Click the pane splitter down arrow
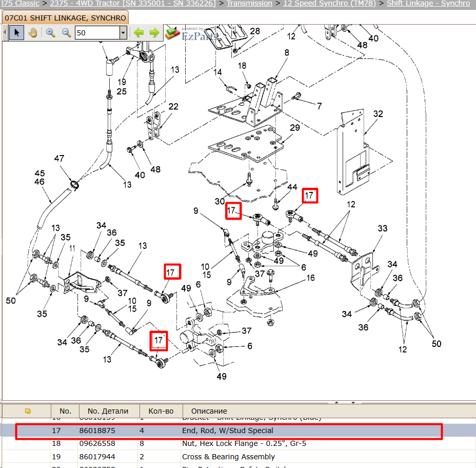This screenshot has height=468, width=476. point(353,402)
